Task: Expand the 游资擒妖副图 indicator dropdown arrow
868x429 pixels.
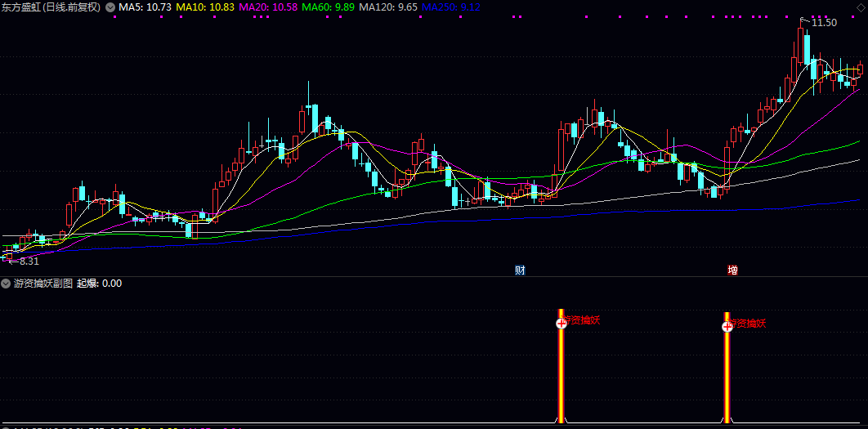Action: (6, 284)
